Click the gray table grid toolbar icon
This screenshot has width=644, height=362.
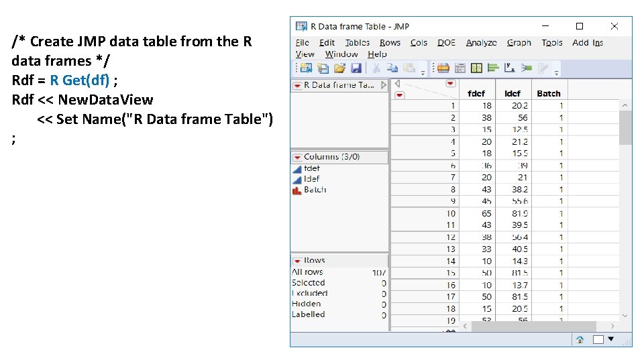coord(460,68)
